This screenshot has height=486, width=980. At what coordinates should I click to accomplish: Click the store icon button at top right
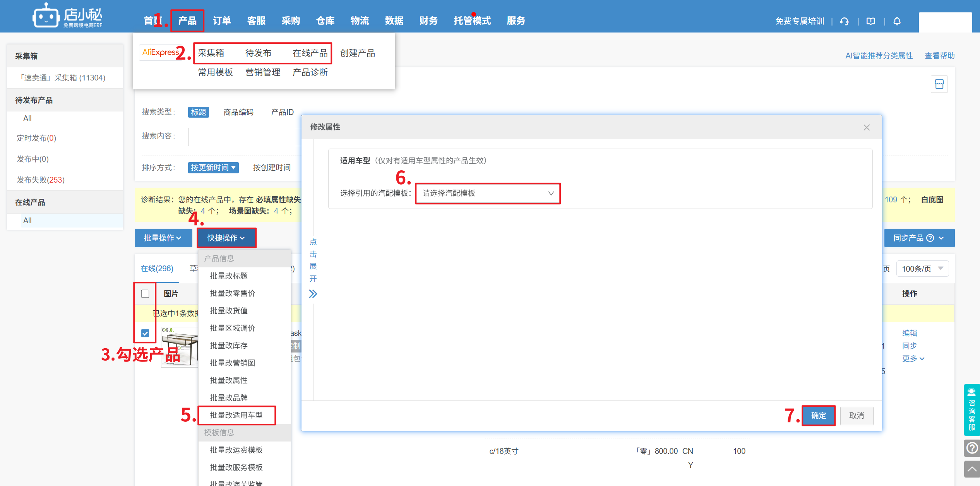(939, 84)
